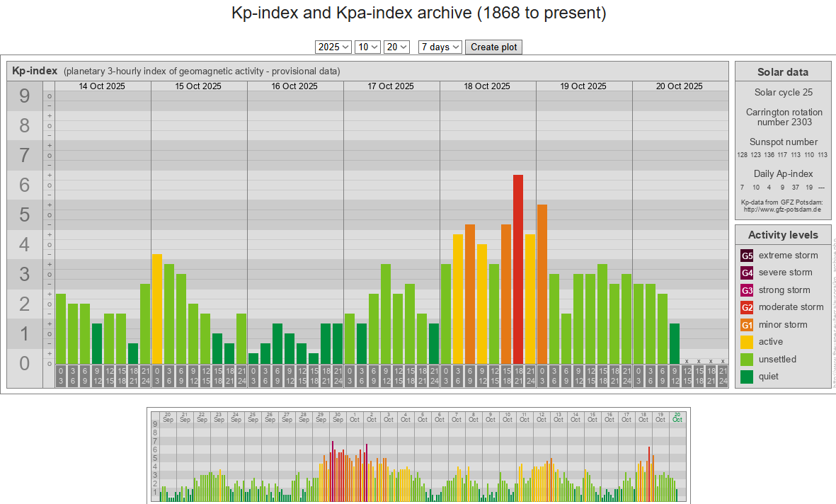
Task: Click the '30 Sep' label in overview chart
Action: 338,417
